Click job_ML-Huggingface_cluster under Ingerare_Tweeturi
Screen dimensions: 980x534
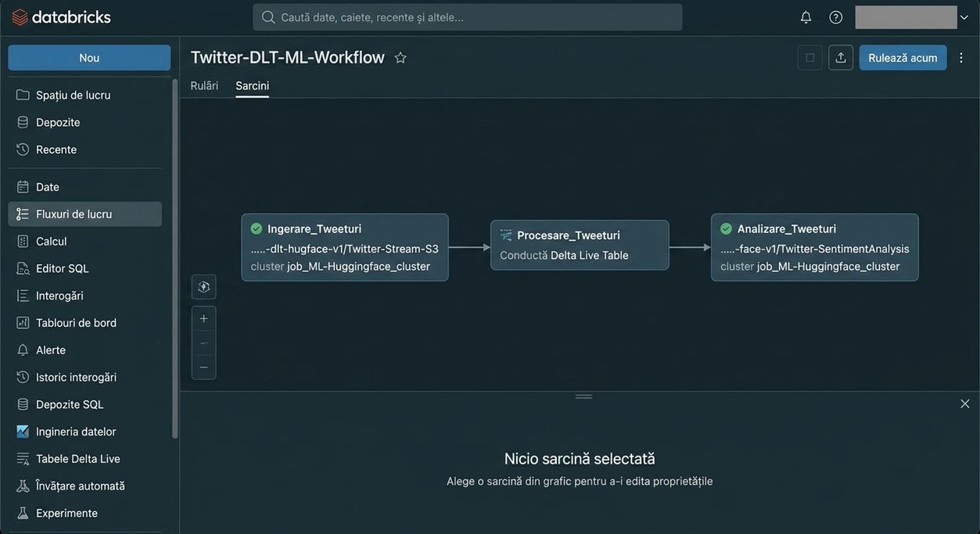[x=359, y=266]
